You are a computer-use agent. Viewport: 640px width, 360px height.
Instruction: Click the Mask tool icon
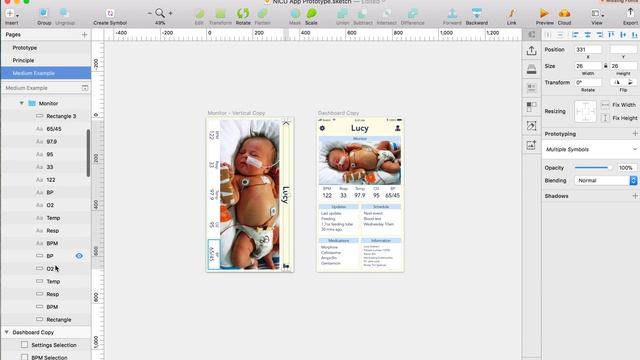click(x=295, y=13)
